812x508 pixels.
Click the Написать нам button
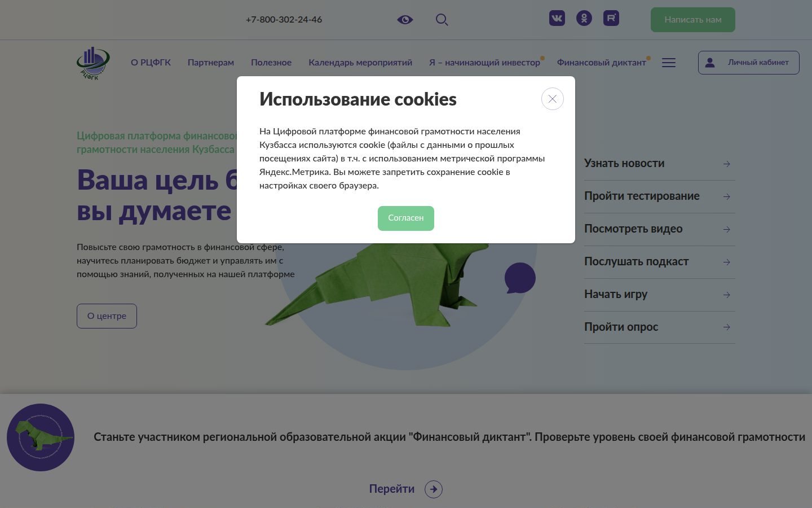click(693, 20)
